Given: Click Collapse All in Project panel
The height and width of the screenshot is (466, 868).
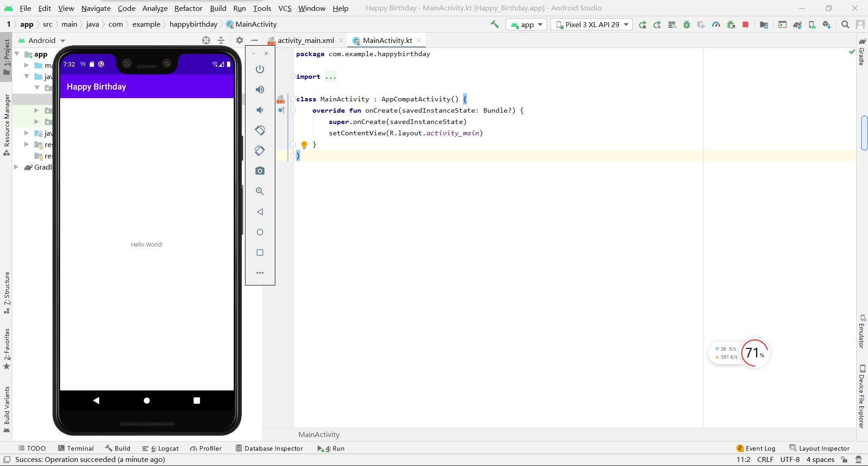Looking at the screenshot, I should (x=221, y=40).
